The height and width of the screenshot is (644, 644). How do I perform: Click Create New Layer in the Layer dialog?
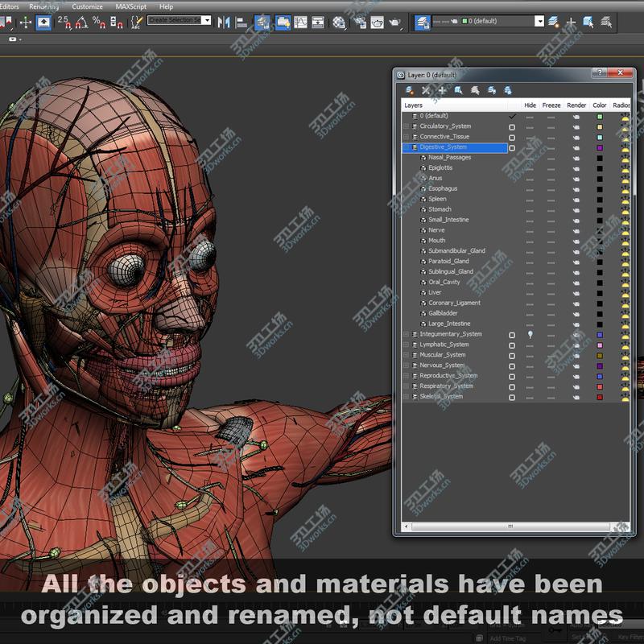(409, 90)
